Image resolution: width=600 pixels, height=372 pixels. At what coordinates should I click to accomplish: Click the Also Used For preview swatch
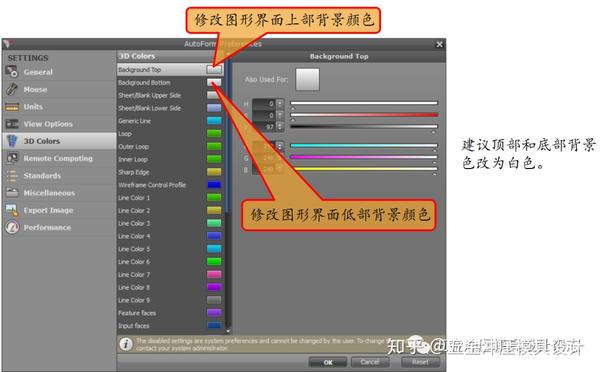click(307, 80)
